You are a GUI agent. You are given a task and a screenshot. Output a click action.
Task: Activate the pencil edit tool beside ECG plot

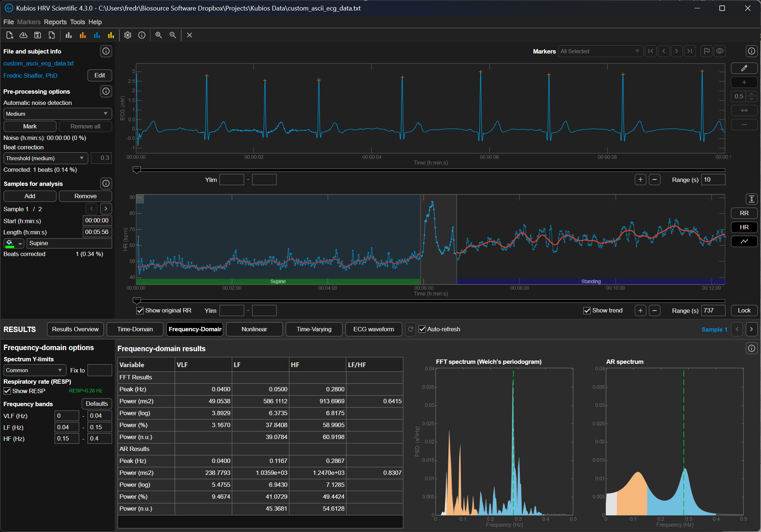tap(744, 68)
